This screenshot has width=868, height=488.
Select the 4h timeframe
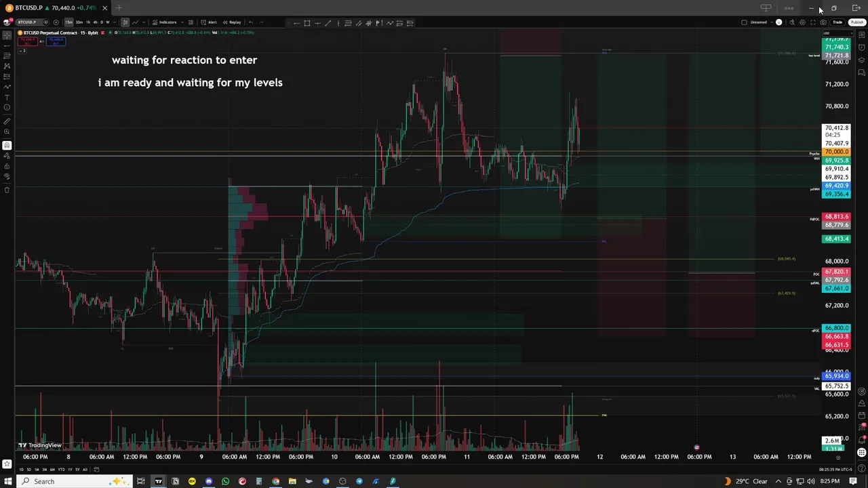(x=95, y=22)
